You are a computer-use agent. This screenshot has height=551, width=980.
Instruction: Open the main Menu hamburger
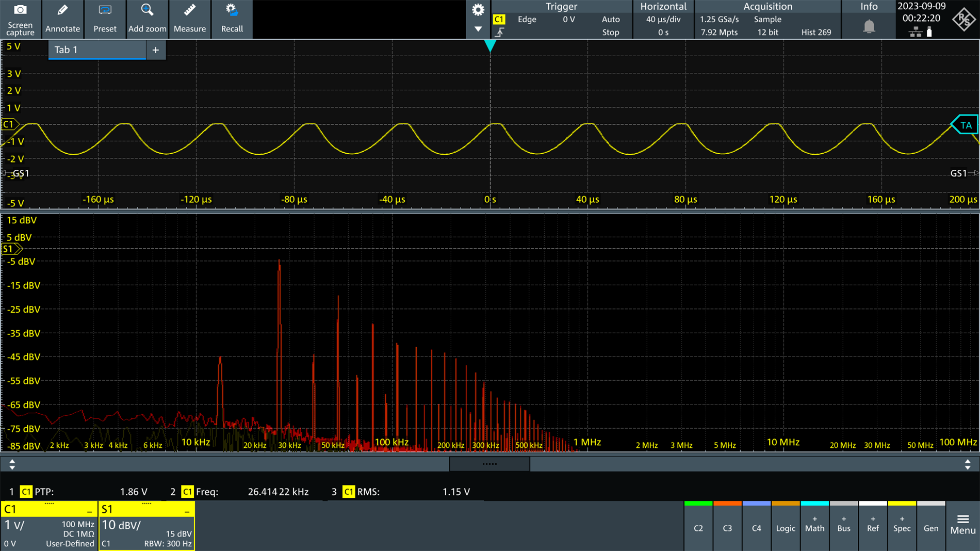coord(963,525)
